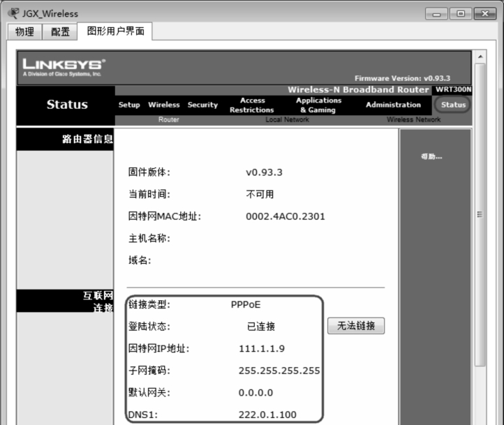504x425 pixels.
Task: Switch to the 配置 tab
Action: click(61, 31)
